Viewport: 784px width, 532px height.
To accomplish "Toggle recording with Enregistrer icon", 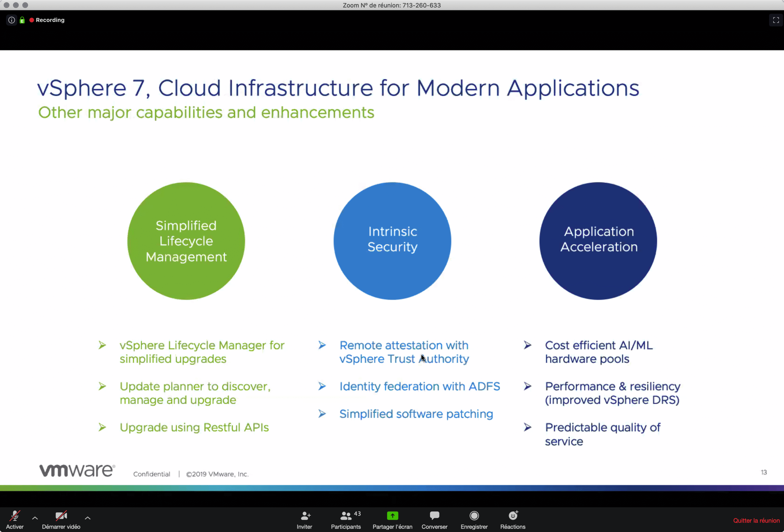I will [474, 515].
